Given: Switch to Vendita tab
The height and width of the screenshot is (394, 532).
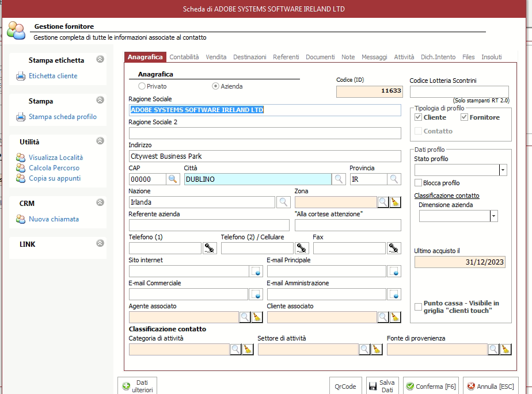Looking at the screenshot, I should click(216, 57).
